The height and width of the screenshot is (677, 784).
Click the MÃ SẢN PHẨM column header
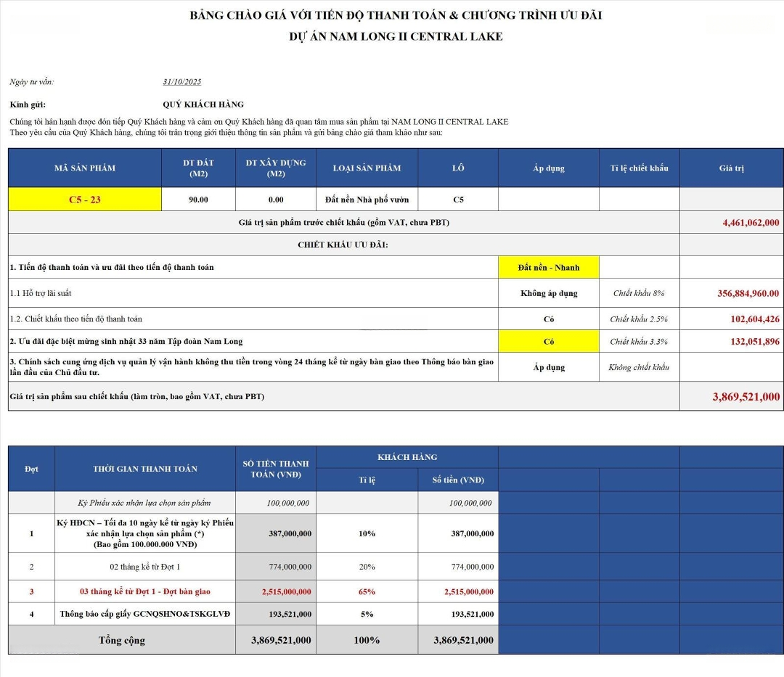pyautogui.click(x=85, y=168)
